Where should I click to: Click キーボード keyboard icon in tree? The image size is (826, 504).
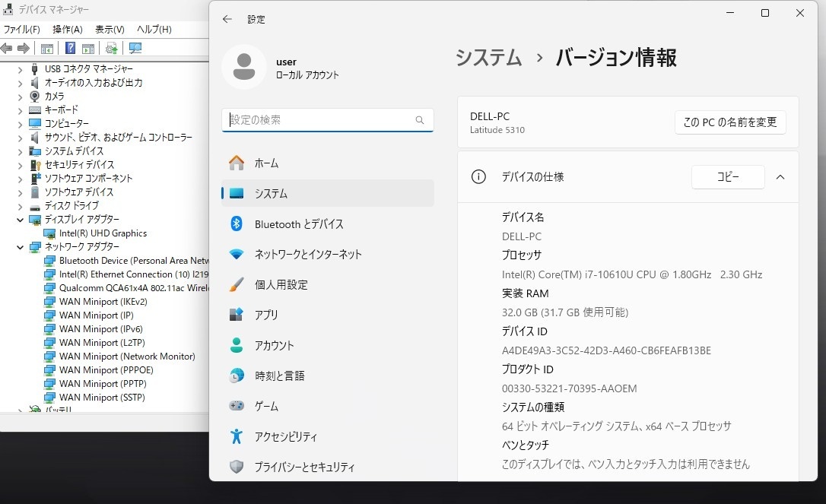(x=35, y=110)
